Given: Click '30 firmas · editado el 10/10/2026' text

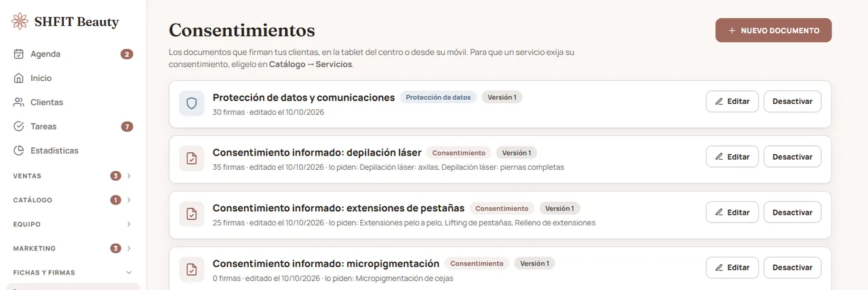Looking at the screenshot, I should [x=269, y=112].
